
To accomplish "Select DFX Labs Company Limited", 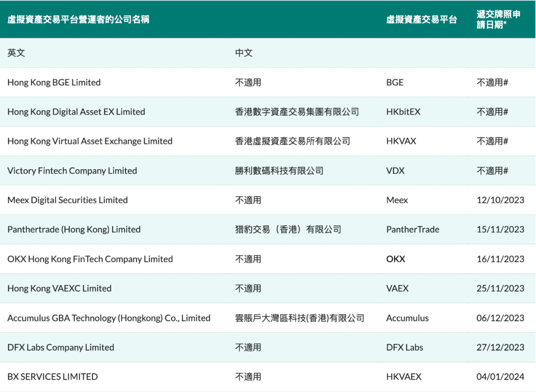I will (61, 347).
